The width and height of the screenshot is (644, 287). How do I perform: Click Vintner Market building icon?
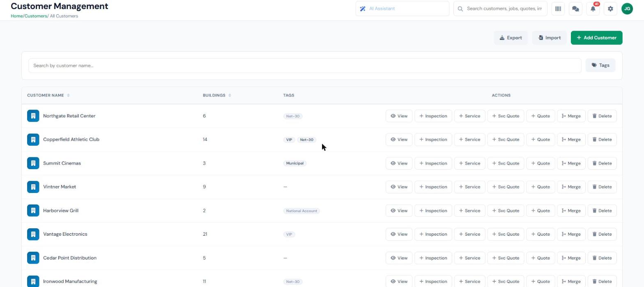(x=33, y=187)
